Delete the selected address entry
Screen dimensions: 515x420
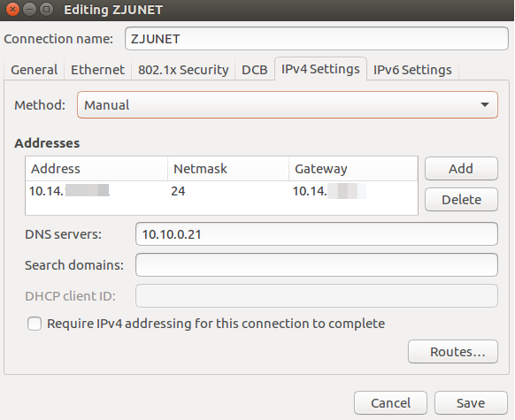point(461,200)
